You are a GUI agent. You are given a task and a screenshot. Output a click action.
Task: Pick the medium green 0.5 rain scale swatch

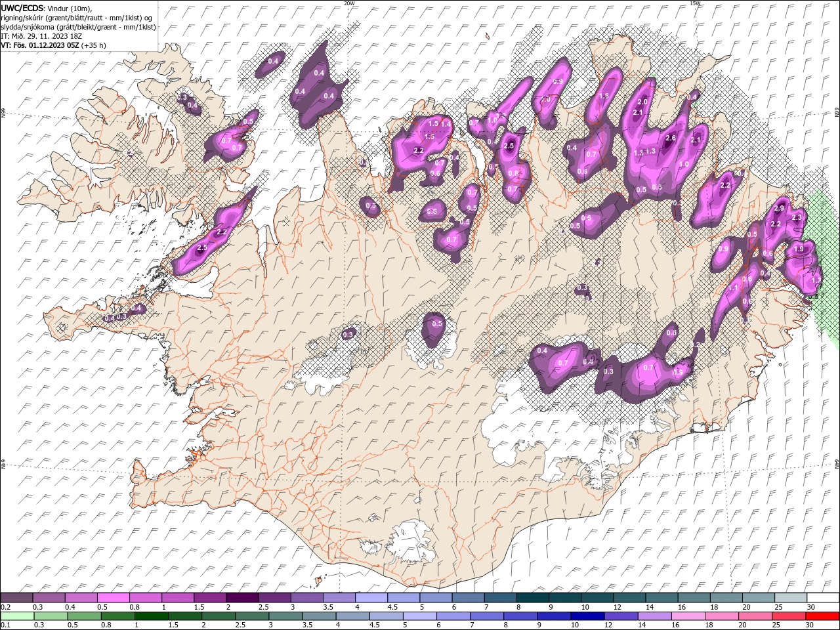(x=85, y=616)
